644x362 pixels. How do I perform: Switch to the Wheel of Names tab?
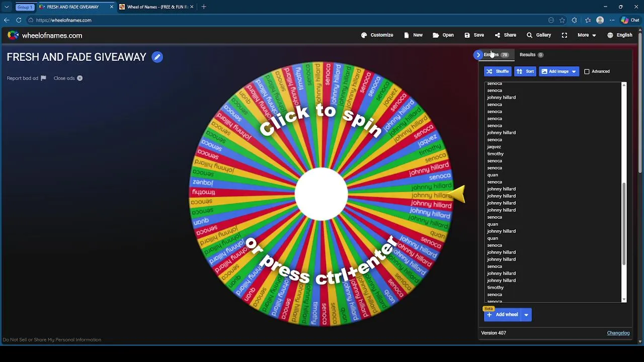(156, 7)
